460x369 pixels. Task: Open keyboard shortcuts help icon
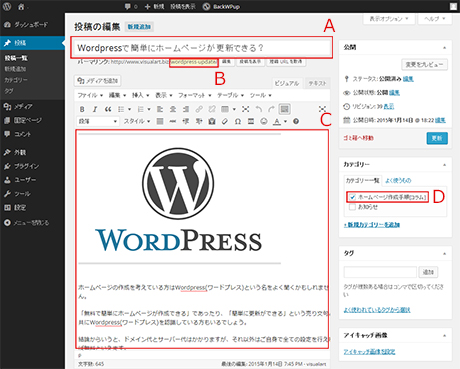point(296,121)
